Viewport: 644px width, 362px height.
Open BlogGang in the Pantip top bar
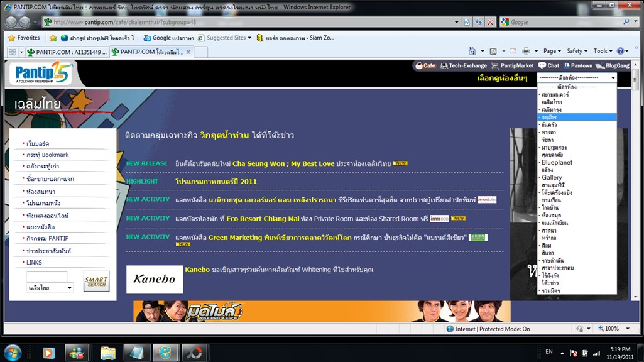coord(613,65)
